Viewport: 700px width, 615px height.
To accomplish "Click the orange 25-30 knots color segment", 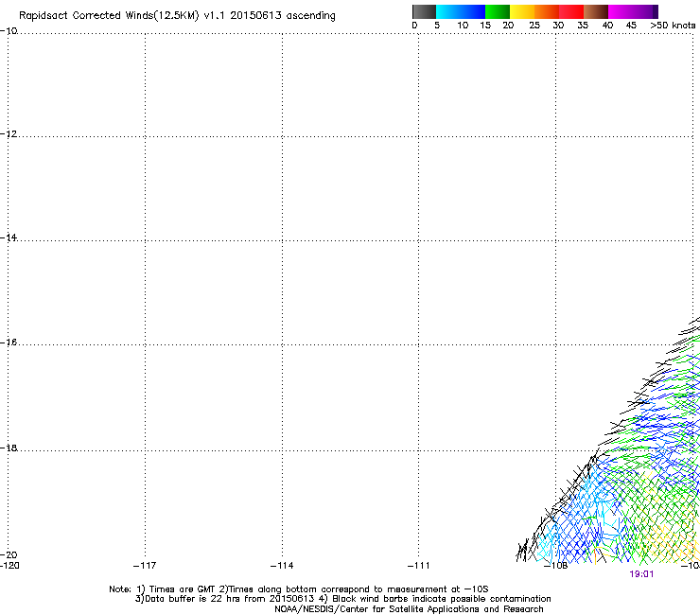I will click(x=547, y=11).
